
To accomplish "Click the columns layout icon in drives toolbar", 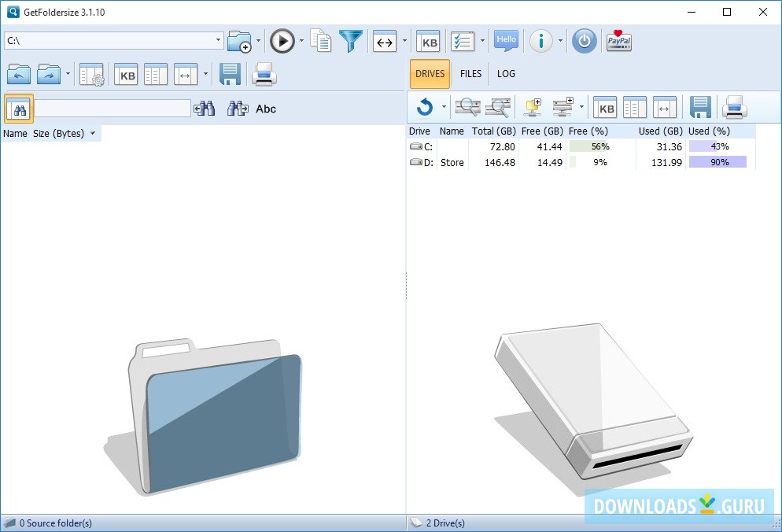I will coord(635,107).
